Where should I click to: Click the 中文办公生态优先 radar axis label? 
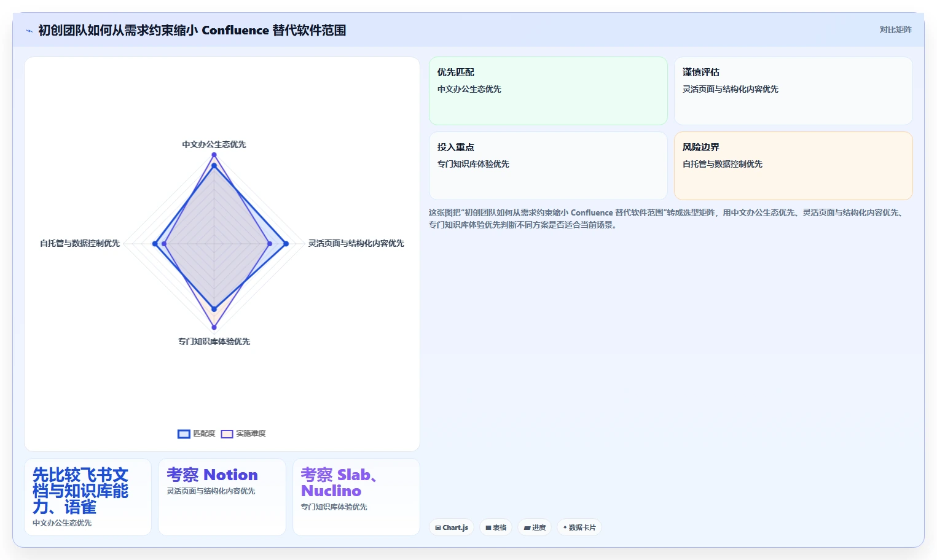point(214,144)
